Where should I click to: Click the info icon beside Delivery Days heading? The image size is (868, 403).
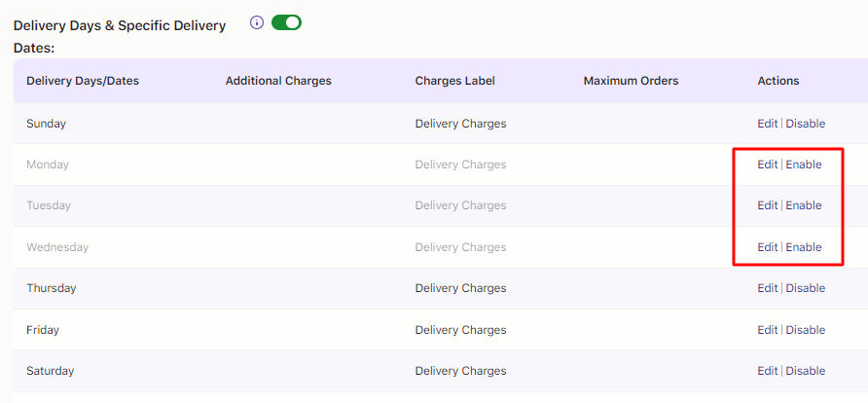257,22
